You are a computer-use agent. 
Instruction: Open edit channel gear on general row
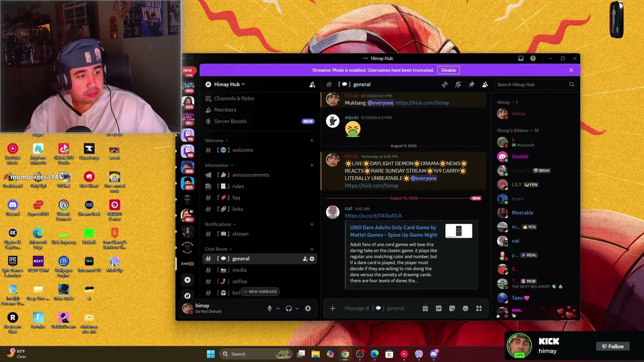point(312,259)
